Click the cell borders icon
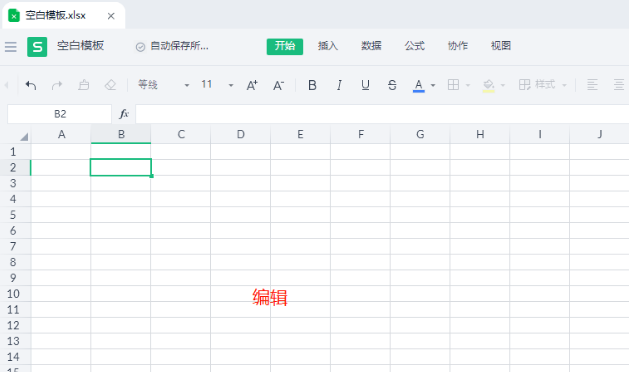The width and height of the screenshot is (629, 372). click(x=453, y=85)
